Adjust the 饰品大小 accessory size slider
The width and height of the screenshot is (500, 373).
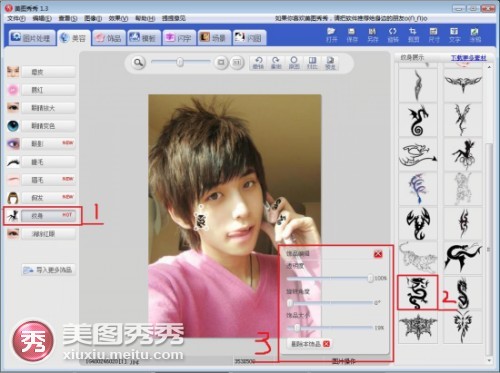[329, 328]
